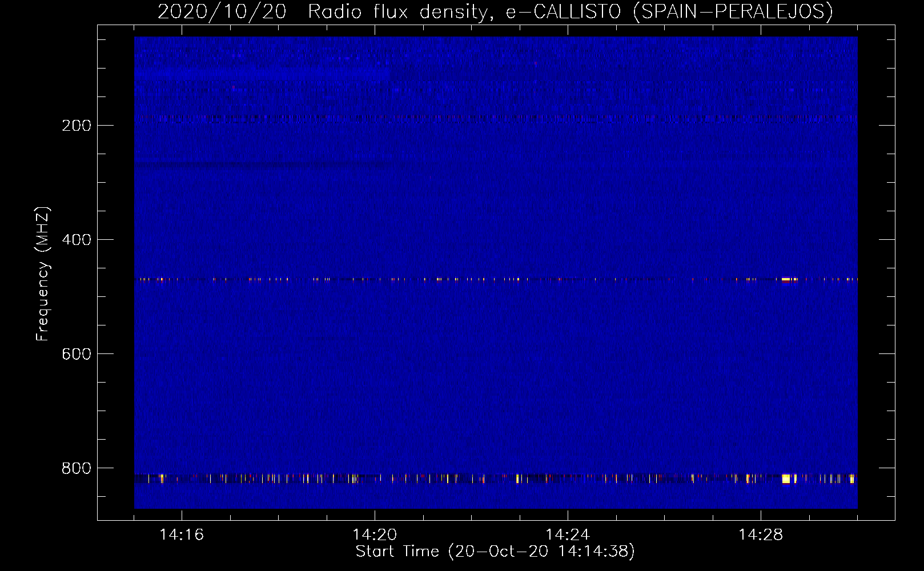Screen dimensions: 924x571
Task: Click the '600' frequency tick label
Action: 77,354
